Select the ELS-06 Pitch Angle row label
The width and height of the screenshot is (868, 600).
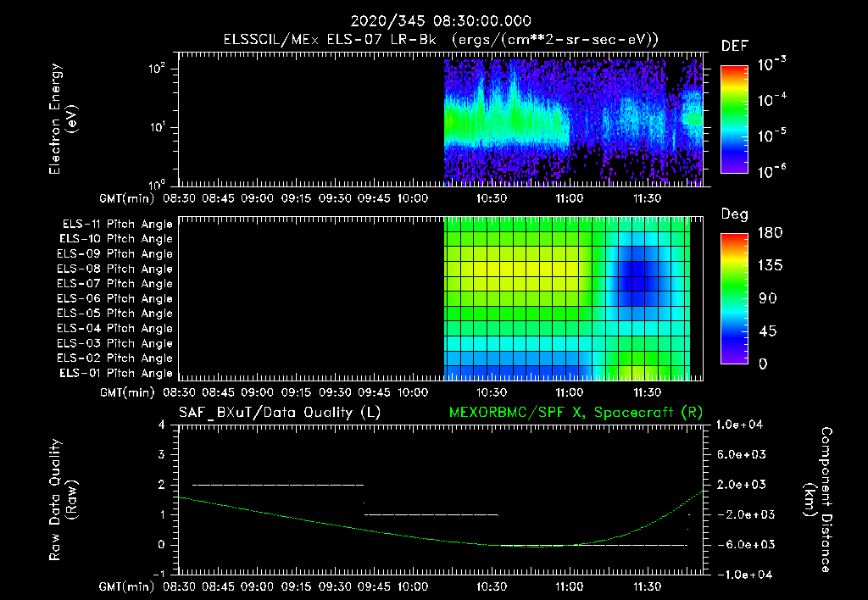point(114,299)
